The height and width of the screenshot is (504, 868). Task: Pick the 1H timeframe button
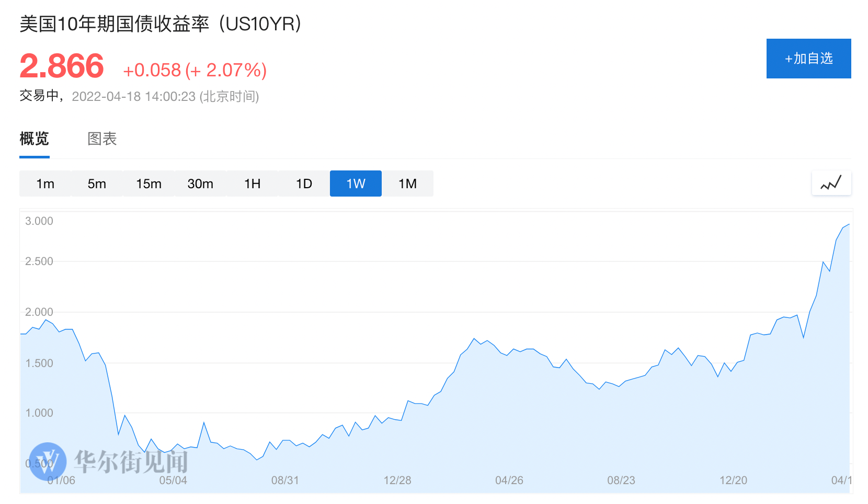(x=252, y=184)
